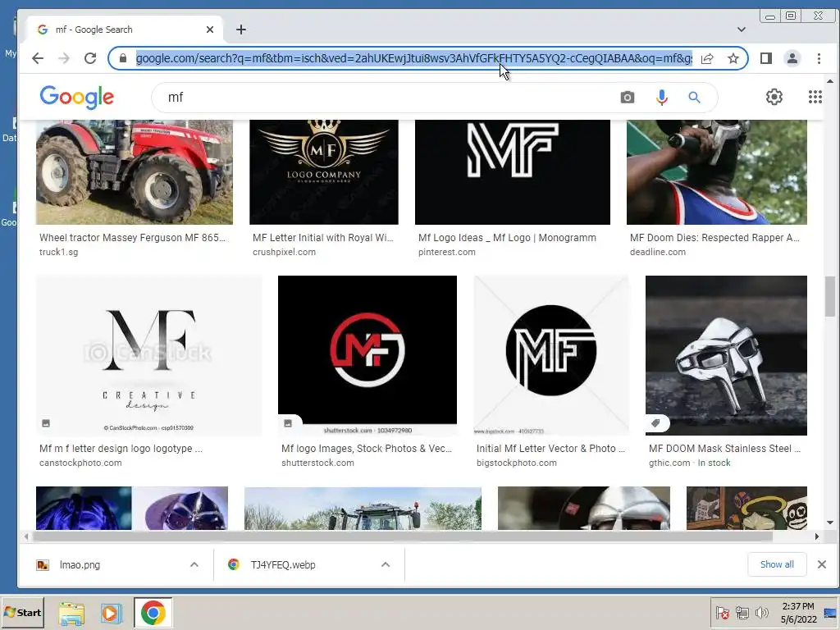Click deadline.com source link

click(x=658, y=253)
